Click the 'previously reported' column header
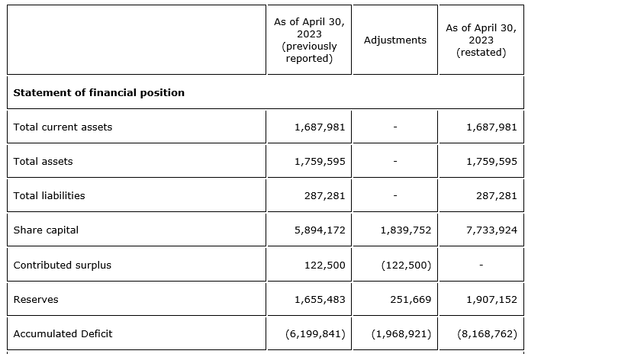Viewport: 644px width, 354px height. click(309, 40)
